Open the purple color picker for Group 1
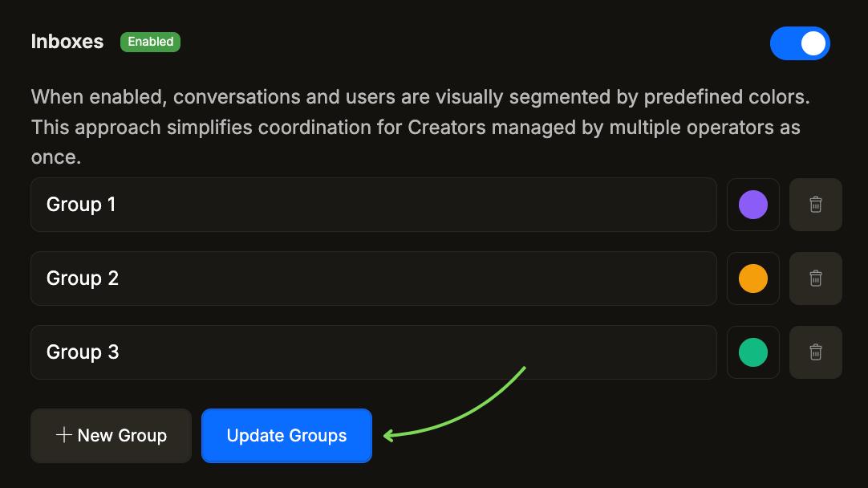The image size is (868, 488). click(x=752, y=205)
